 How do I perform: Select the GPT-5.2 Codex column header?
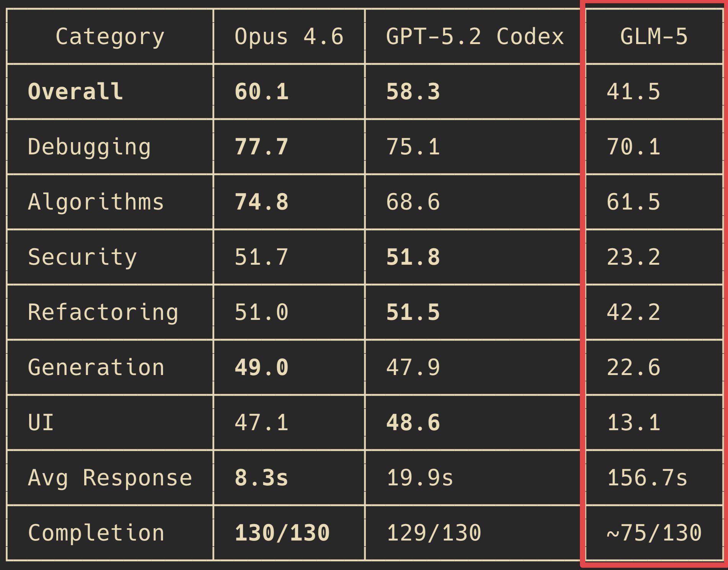click(x=475, y=37)
